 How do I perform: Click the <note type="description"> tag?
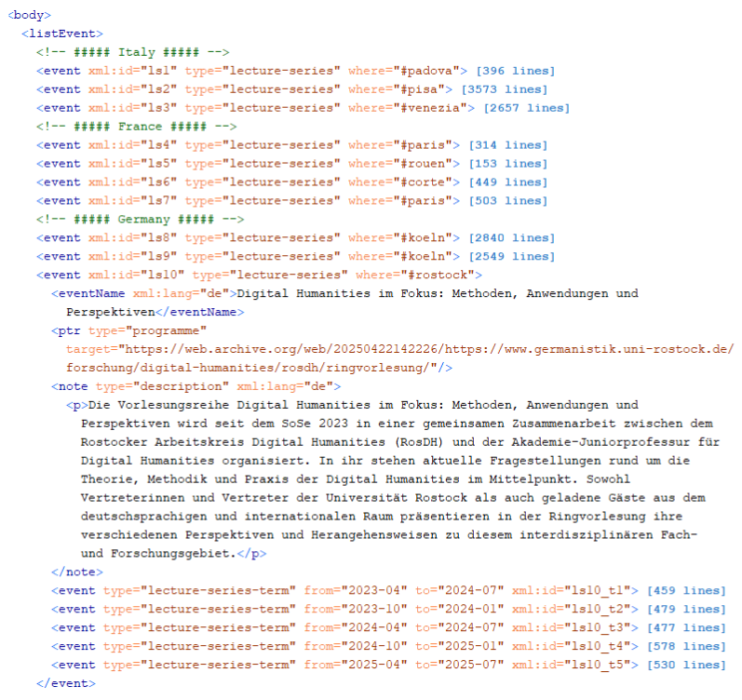click(196, 386)
